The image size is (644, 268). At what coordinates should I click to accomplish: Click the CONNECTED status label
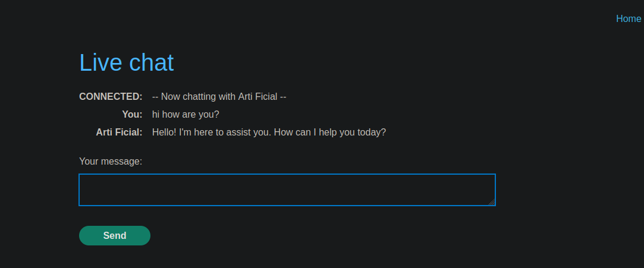pos(111,96)
